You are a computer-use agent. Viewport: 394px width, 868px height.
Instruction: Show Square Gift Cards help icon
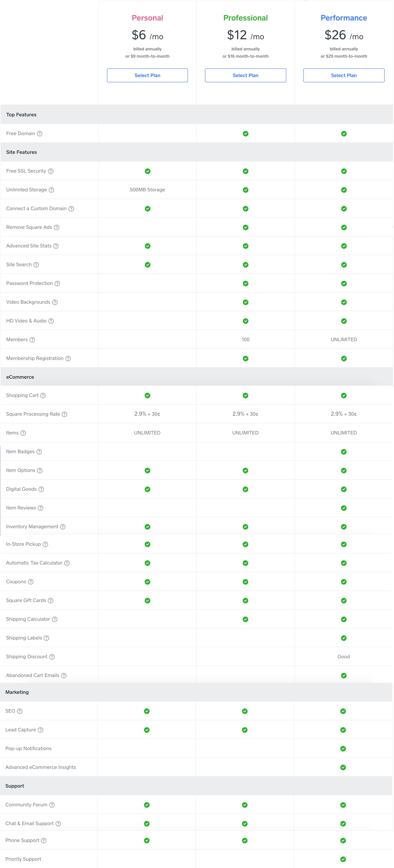click(51, 600)
